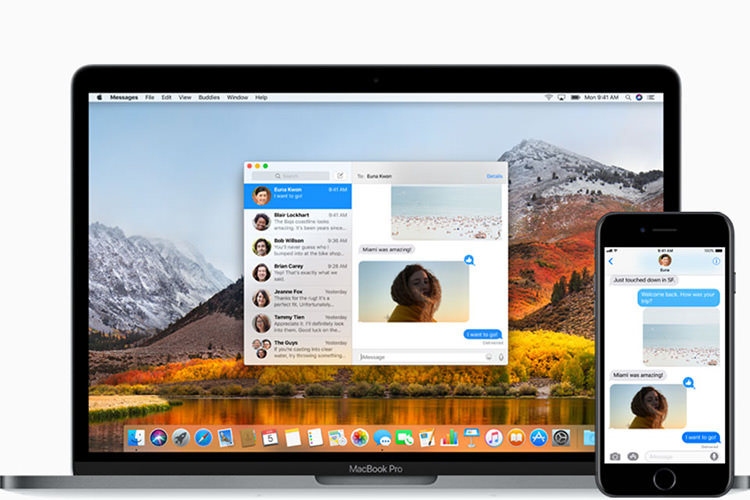
Task: Open App Store icon in dock
Action: coord(539,437)
